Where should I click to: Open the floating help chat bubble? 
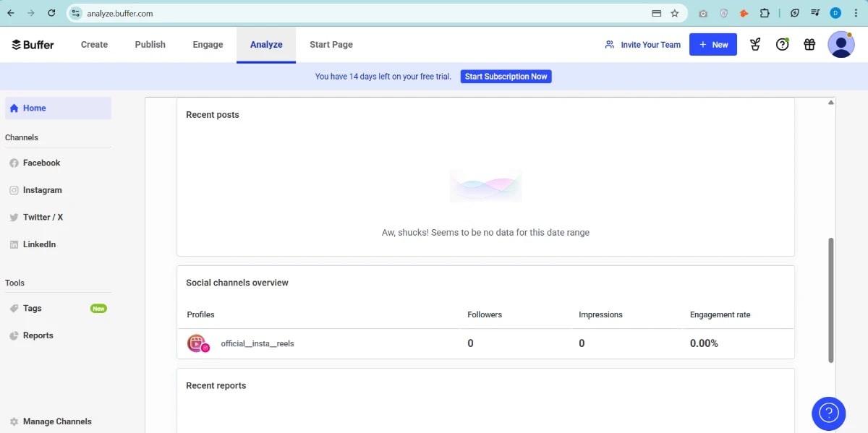click(x=828, y=413)
